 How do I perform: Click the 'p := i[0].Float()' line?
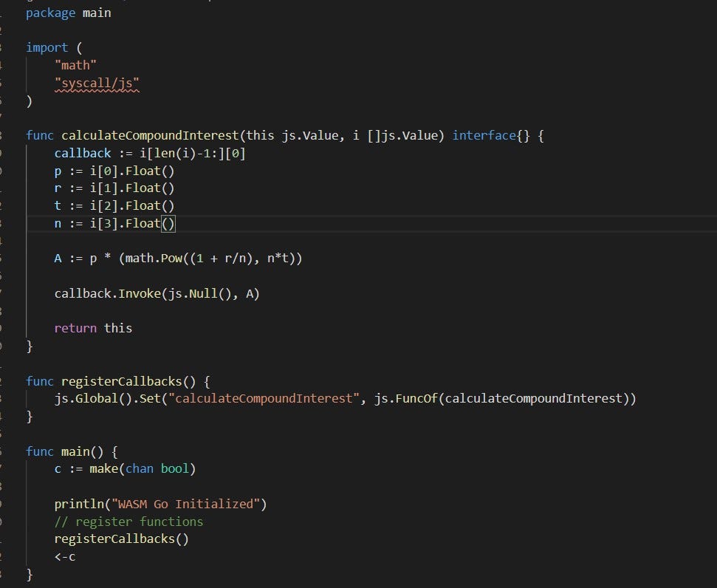(x=114, y=171)
